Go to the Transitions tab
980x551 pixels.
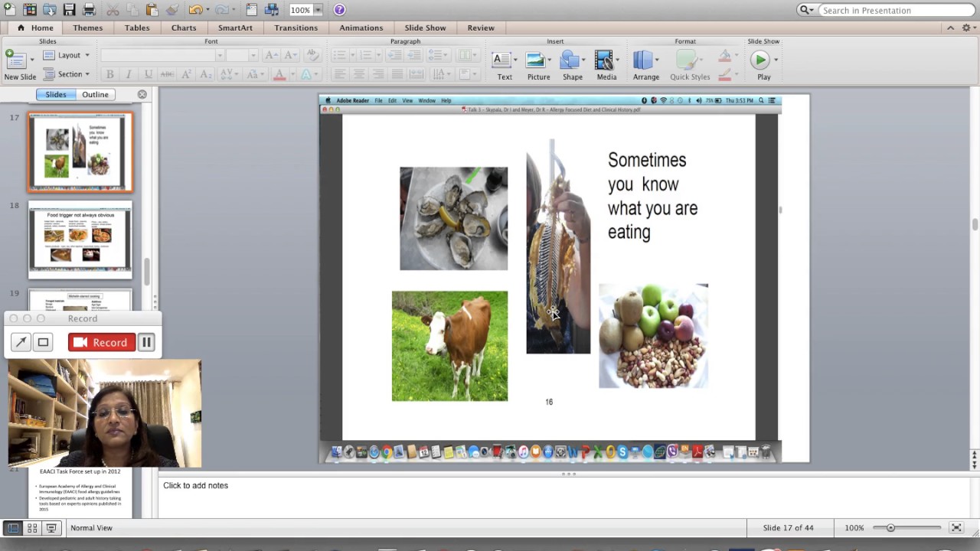tap(296, 28)
